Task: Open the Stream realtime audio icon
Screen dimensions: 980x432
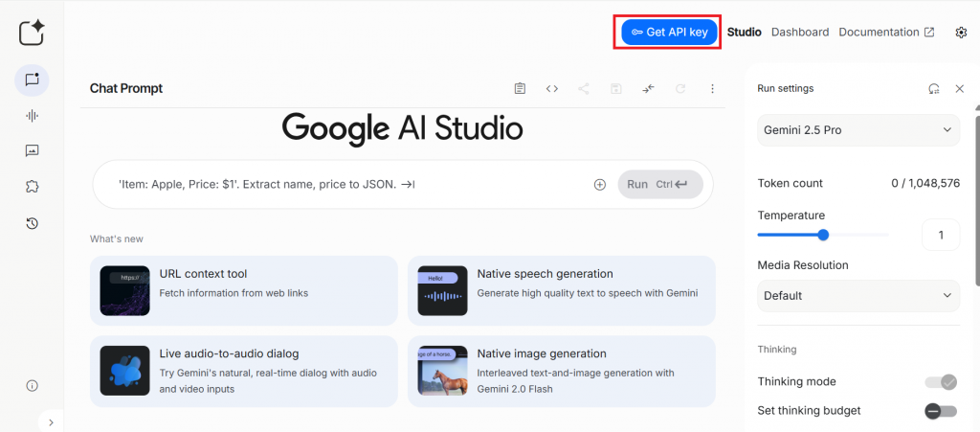Action: tap(32, 116)
